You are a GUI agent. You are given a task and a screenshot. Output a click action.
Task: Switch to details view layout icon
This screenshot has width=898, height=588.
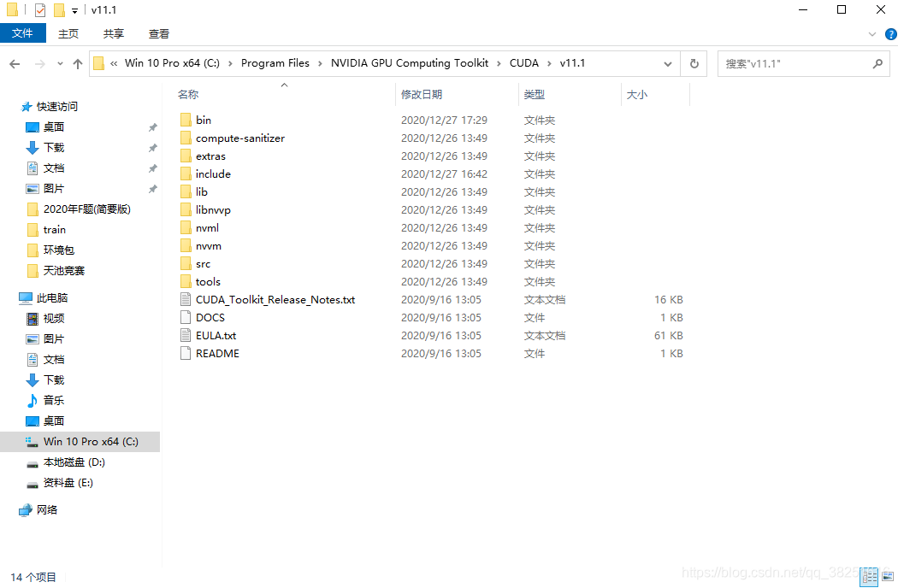pos(869,577)
